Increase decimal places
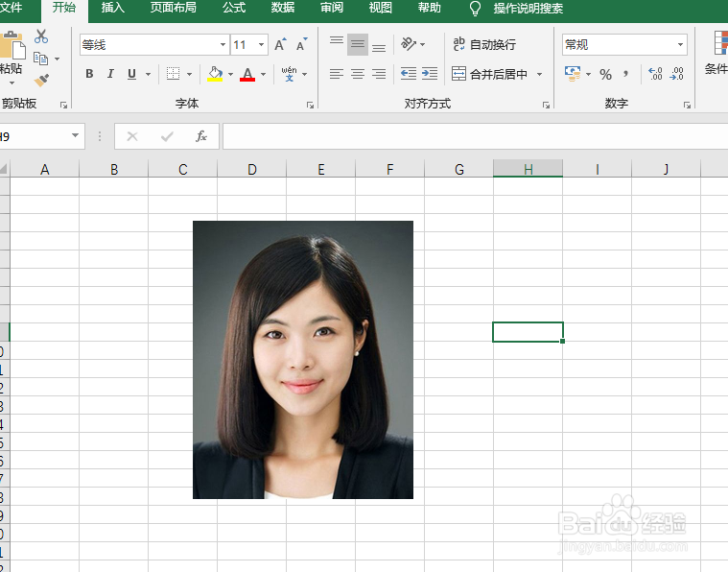The width and height of the screenshot is (728, 572). point(655,74)
